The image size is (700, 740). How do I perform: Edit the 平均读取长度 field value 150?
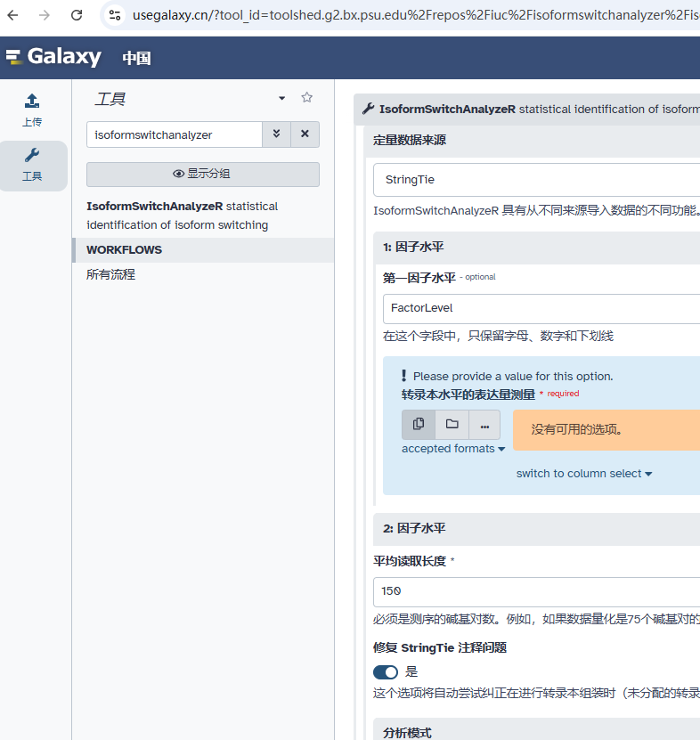coord(537,592)
